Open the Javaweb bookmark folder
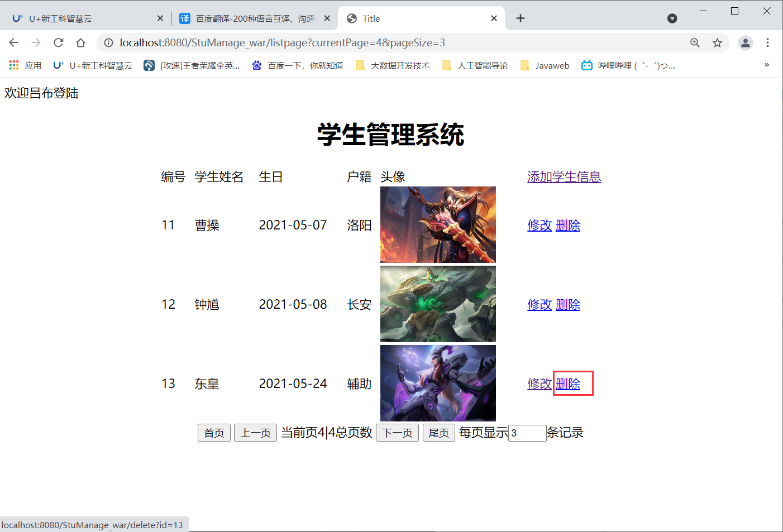 click(x=545, y=65)
